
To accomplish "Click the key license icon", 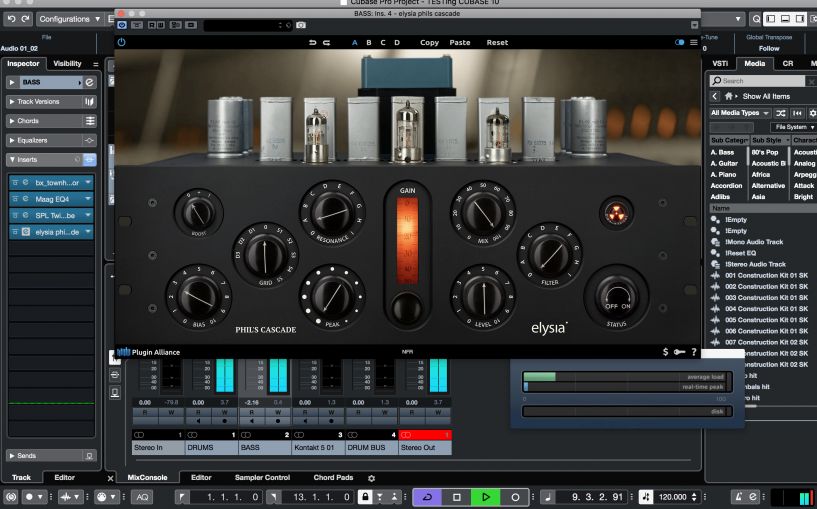I will tap(679, 352).
